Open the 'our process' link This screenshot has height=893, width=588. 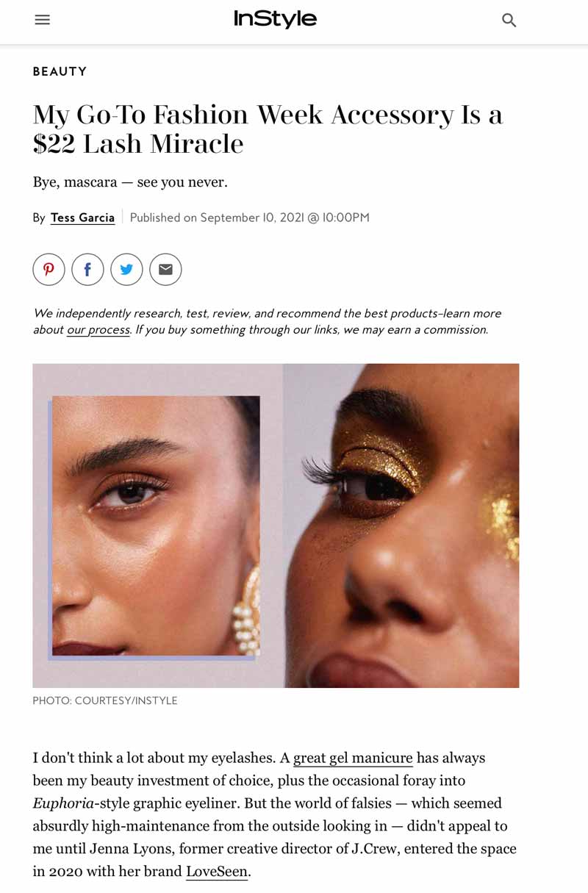point(98,330)
